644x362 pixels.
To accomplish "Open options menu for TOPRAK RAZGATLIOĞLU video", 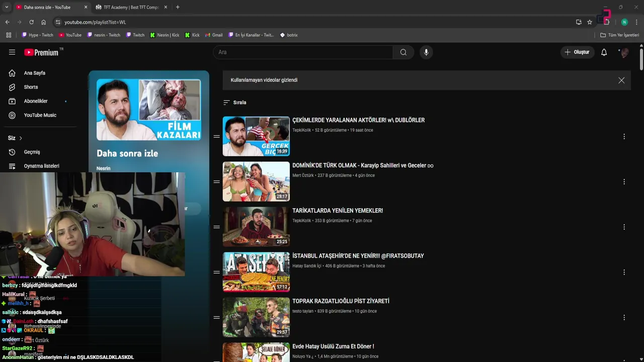I will 624,318.
